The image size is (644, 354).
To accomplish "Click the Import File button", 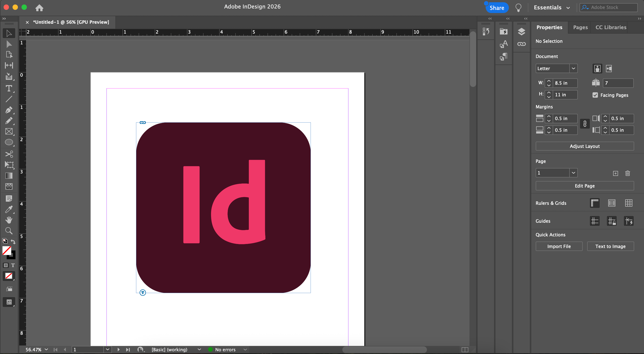I will (x=559, y=246).
